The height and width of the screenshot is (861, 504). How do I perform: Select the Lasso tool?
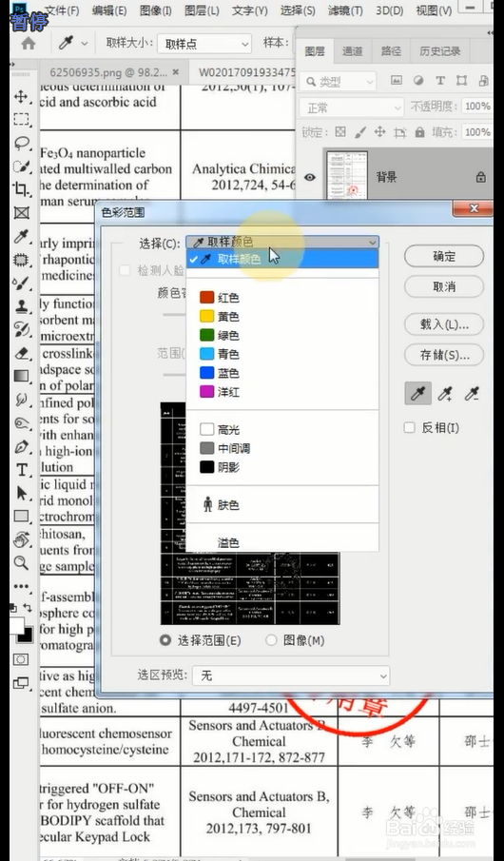[21, 144]
